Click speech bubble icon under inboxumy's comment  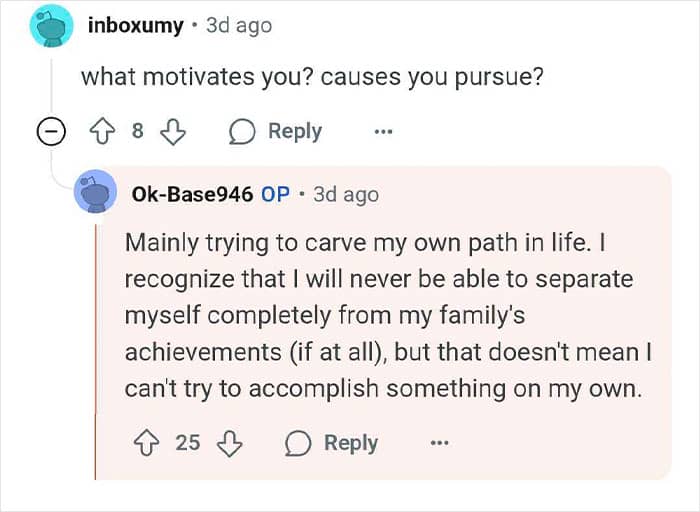[242, 132]
